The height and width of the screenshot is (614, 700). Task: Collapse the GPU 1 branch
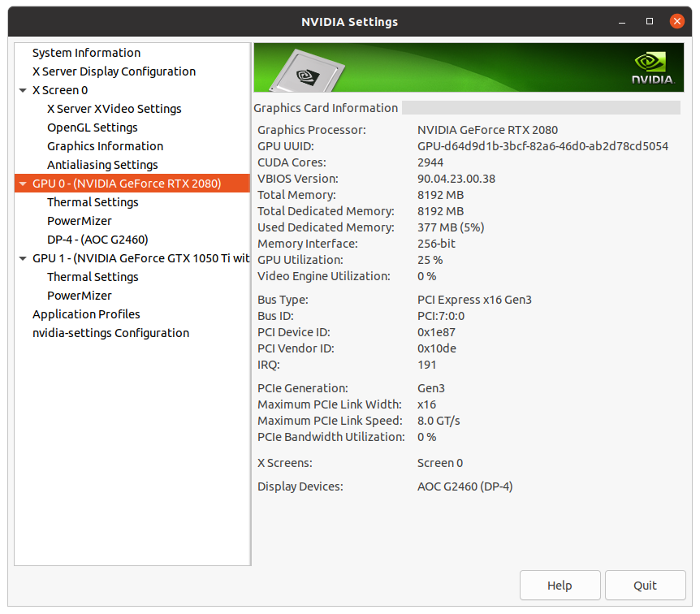(23, 257)
